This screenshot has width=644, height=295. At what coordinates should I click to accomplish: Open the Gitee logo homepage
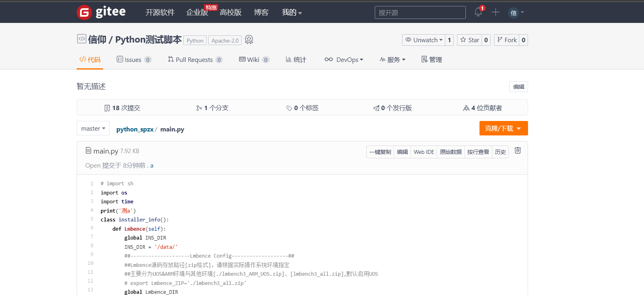pos(101,12)
